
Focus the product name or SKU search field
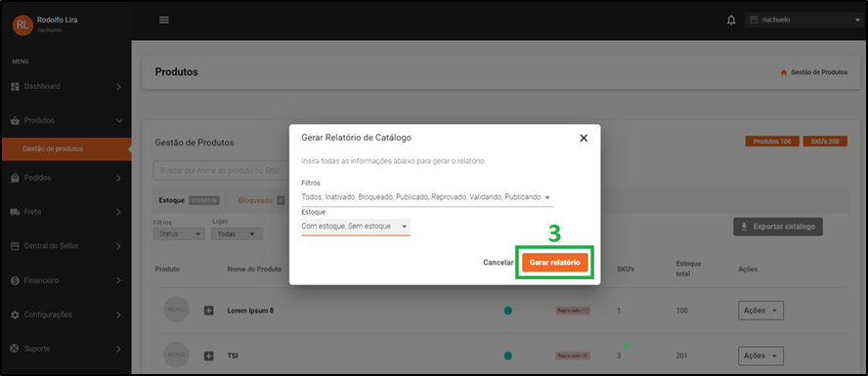tap(222, 171)
